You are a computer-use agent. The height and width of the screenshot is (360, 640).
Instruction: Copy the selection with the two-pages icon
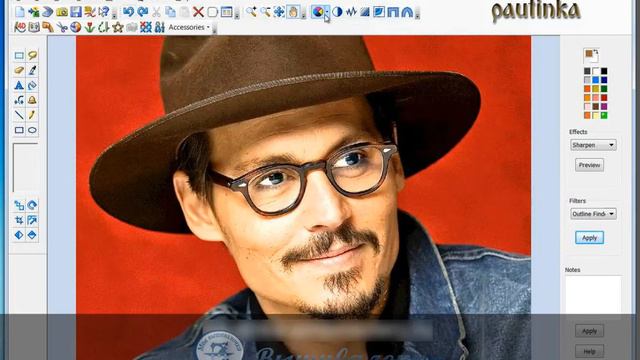[170, 12]
